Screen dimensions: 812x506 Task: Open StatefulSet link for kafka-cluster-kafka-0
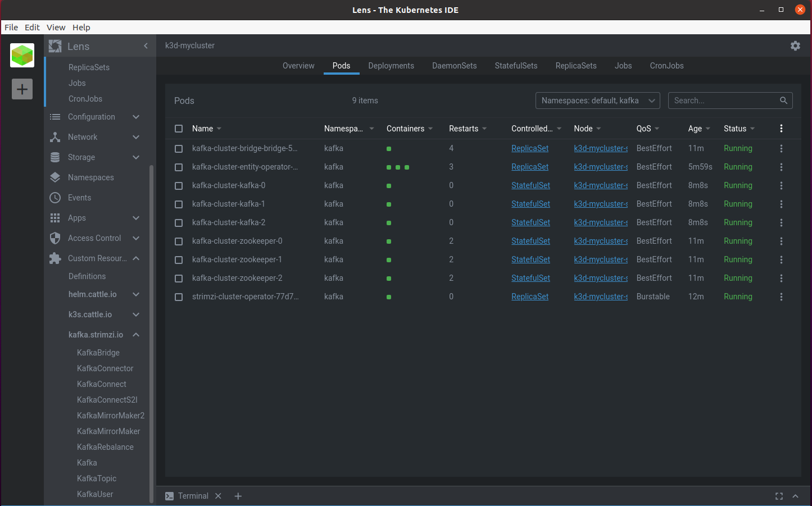coord(530,185)
